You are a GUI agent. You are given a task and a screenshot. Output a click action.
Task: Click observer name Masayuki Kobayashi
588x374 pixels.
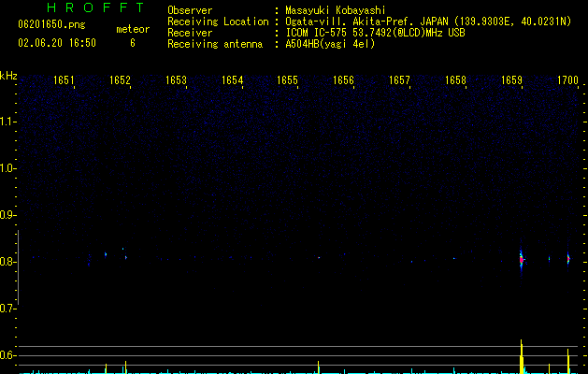click(x=336, y=10)
